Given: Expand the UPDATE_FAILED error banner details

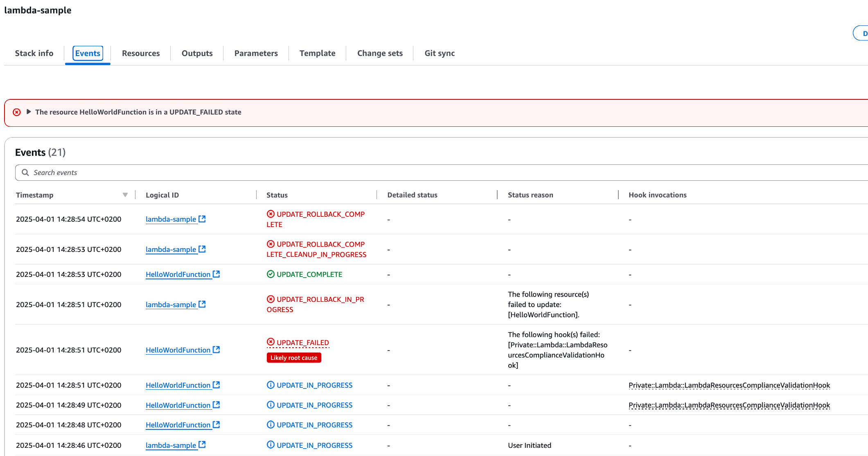Looking at the screenshot, I should coord(29,112).
